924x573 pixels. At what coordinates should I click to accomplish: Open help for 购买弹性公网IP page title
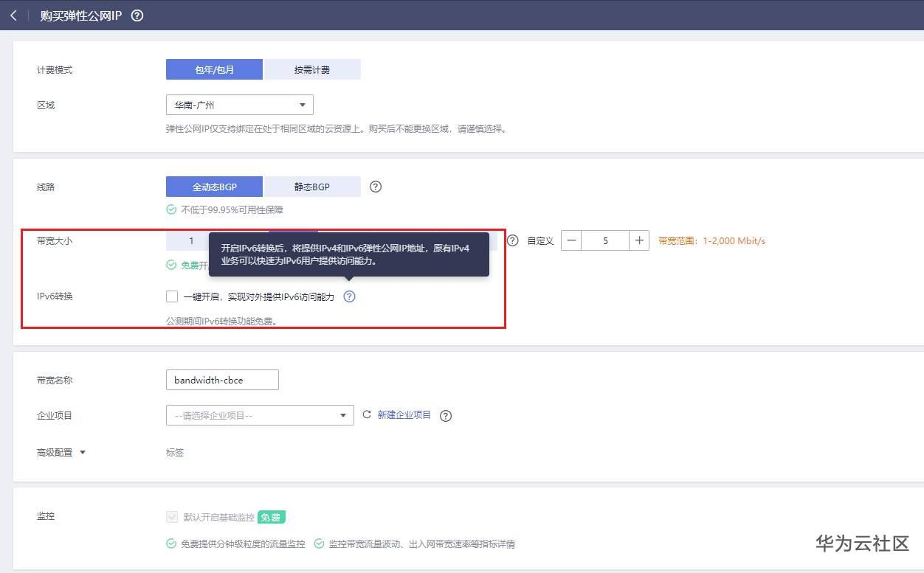(137, 14)
